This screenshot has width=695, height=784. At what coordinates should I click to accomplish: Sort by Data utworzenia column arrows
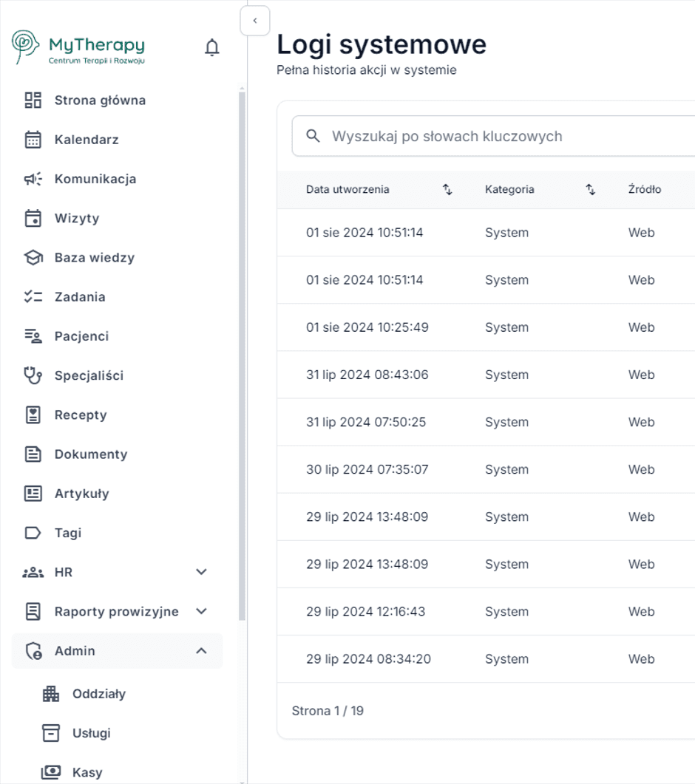447,190
